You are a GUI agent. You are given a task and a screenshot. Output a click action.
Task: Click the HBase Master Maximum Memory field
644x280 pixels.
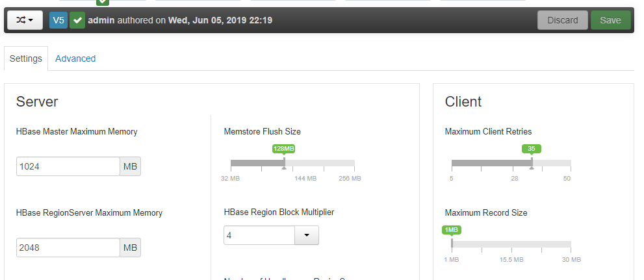point(68,166)
